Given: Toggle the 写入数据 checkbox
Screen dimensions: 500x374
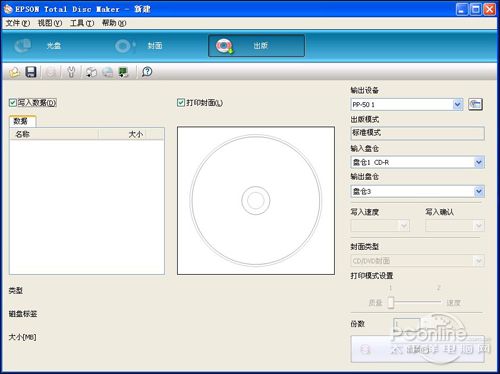Looking at the screenshot, I should (13, 103).
